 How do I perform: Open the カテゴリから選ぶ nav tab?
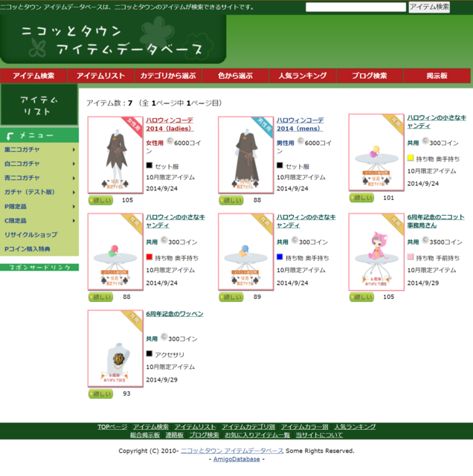pos(168,76)
